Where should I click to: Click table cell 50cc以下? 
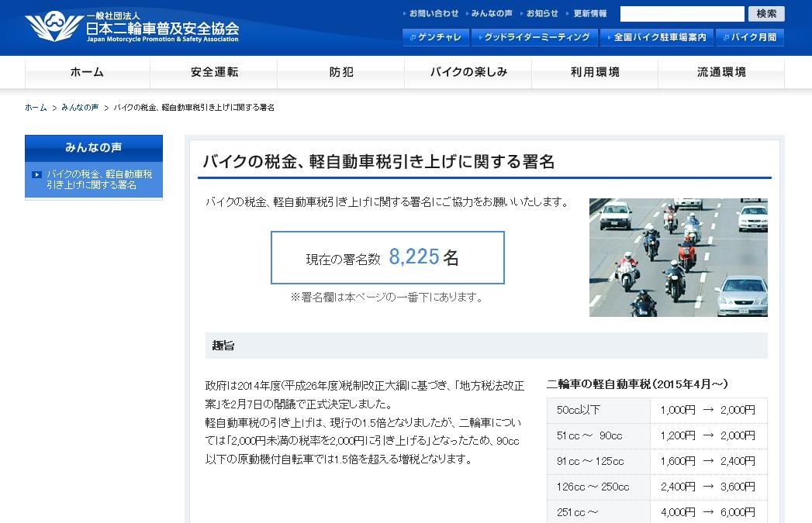599,410
